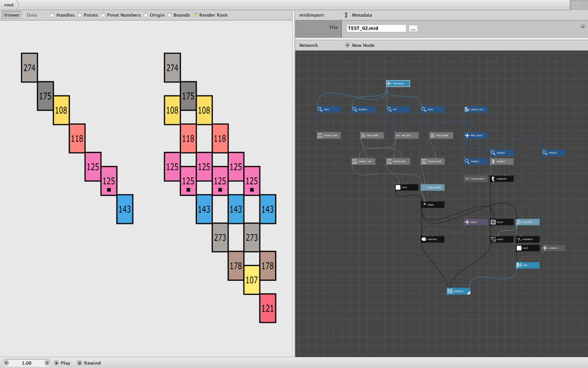Select the total_width node
Viewport: 588px width, 368px height.
tap(372, 135)
